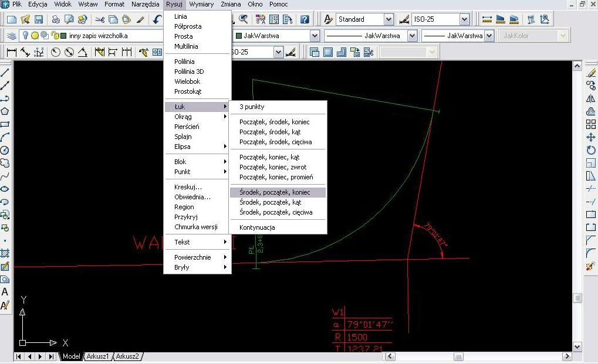Click the Zoom Previous magnifier icon
Screen dimensions: 598x364
(x=243, y=19)
